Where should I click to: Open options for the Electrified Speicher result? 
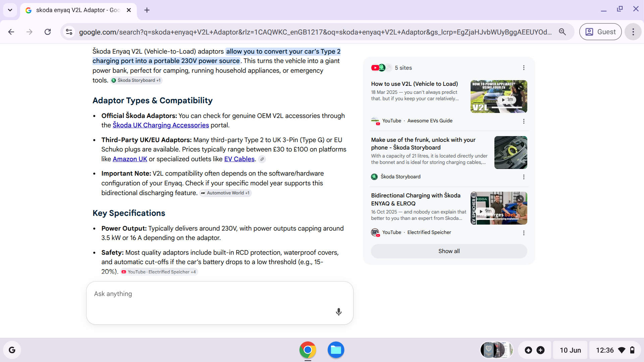click(x=524, y=233)
